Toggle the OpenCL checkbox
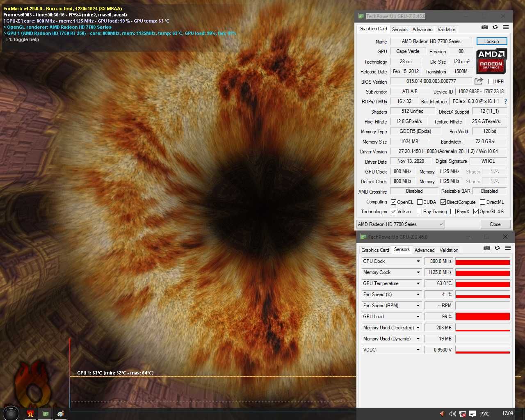Screen dimensions: 525x420 click(x=394, y=202)
